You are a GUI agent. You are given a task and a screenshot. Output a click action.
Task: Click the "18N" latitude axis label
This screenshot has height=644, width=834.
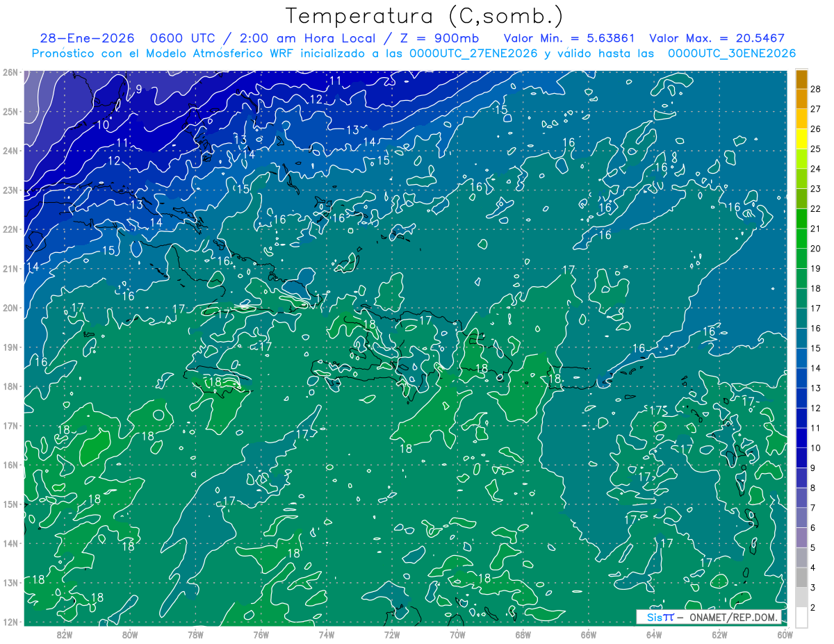point(10,386)
